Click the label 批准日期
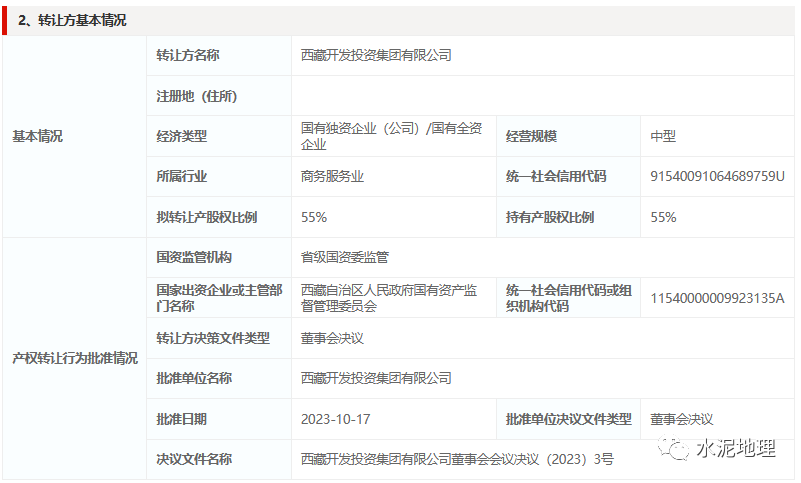This screenshot has width=801, height=483. 181,419
